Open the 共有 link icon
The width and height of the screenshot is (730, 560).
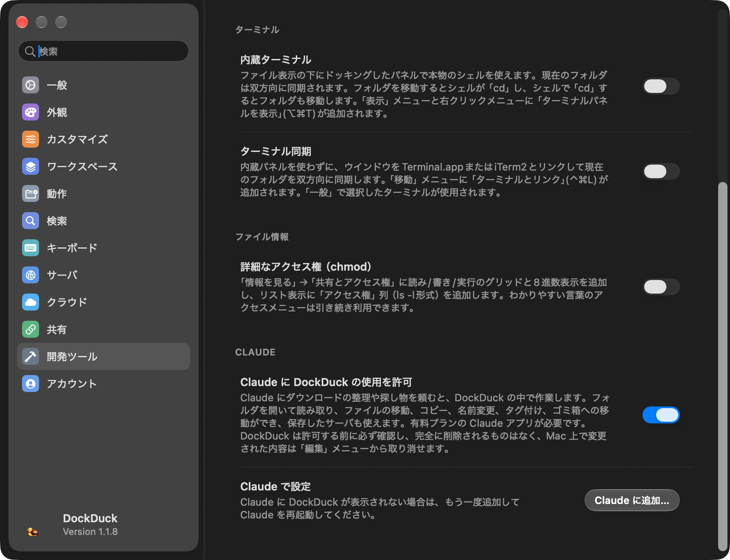[x=31, y=330]
